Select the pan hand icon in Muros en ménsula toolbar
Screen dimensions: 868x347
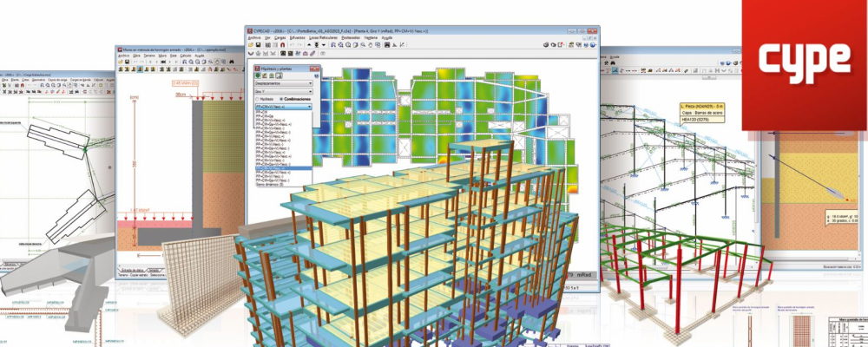pyautogui.click(x=217, y=62)
